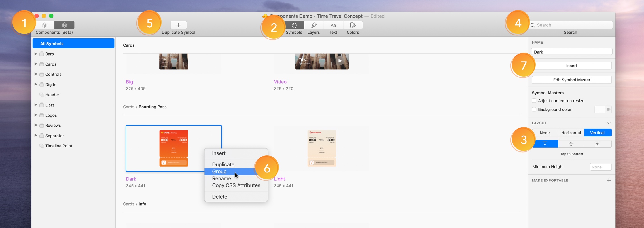The height and width of the screenshot is (228, 644).
Task: Open the Colors tab
Action: point(353,25)
